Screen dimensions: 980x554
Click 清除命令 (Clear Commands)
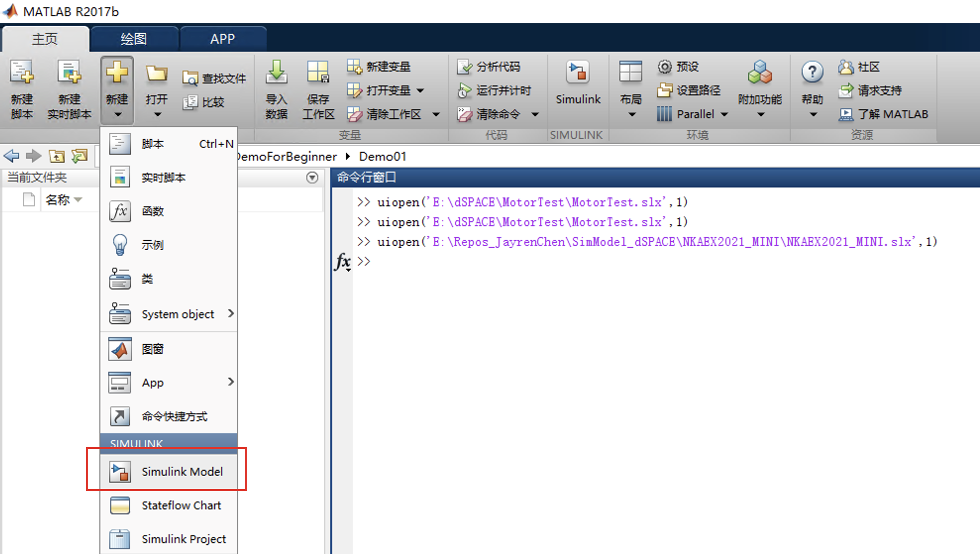[x=489, y=114]
